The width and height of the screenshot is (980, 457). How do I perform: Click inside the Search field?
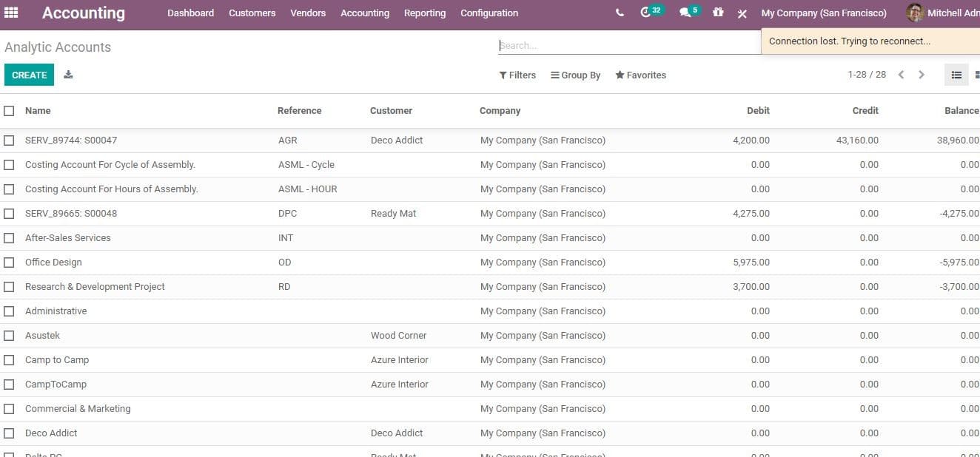point(629,45)
